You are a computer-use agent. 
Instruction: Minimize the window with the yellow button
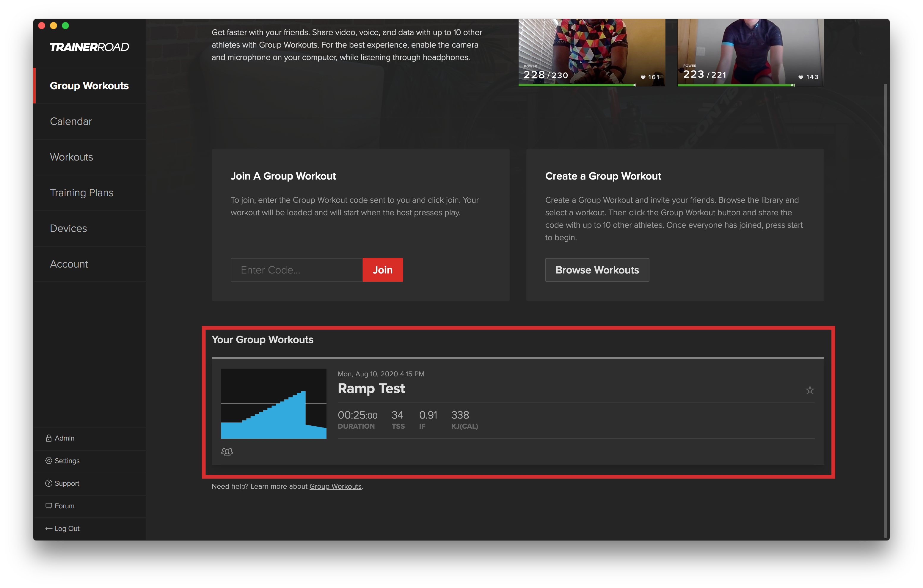(54, 26)
